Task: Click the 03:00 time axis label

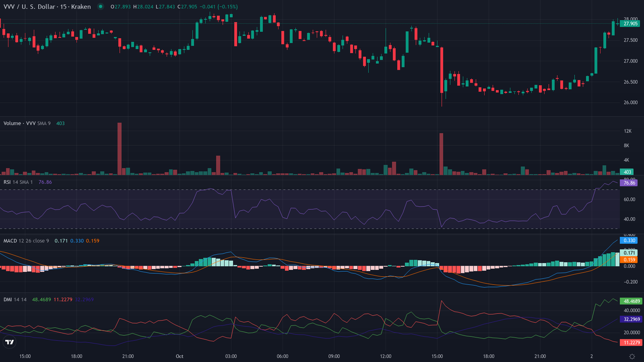Action: (x=231, y=356)
